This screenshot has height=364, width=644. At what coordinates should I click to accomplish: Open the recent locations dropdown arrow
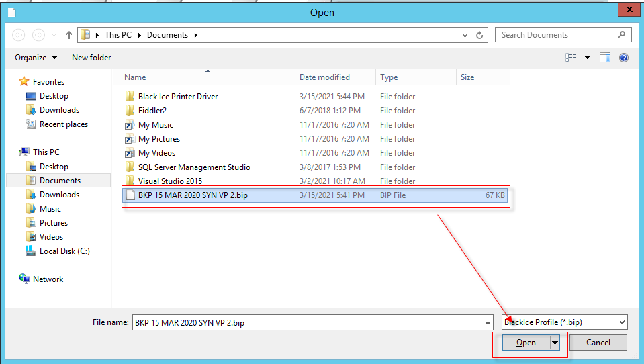(54, 35)
